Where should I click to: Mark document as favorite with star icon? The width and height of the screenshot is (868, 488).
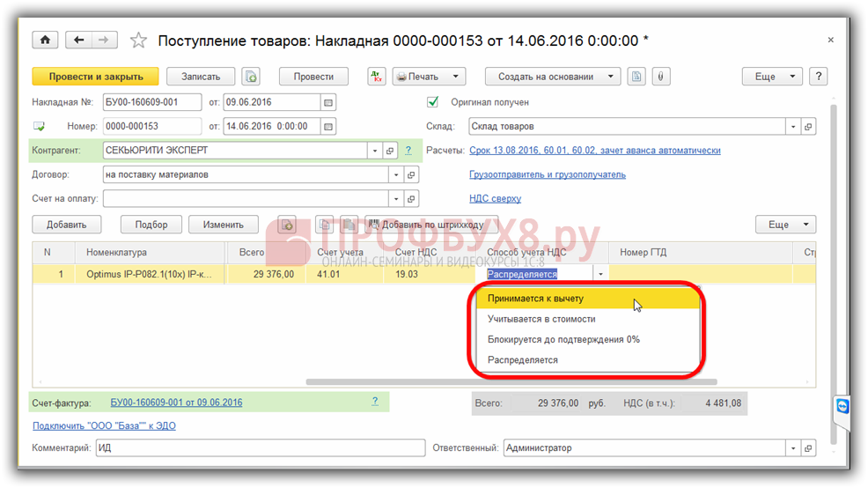[x=138, y=41]
